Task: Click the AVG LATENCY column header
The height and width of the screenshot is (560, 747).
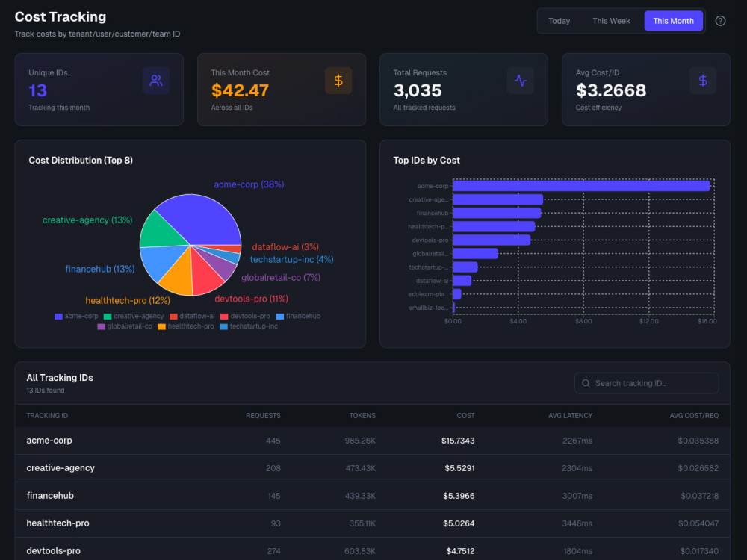Action: coord(570,416)
